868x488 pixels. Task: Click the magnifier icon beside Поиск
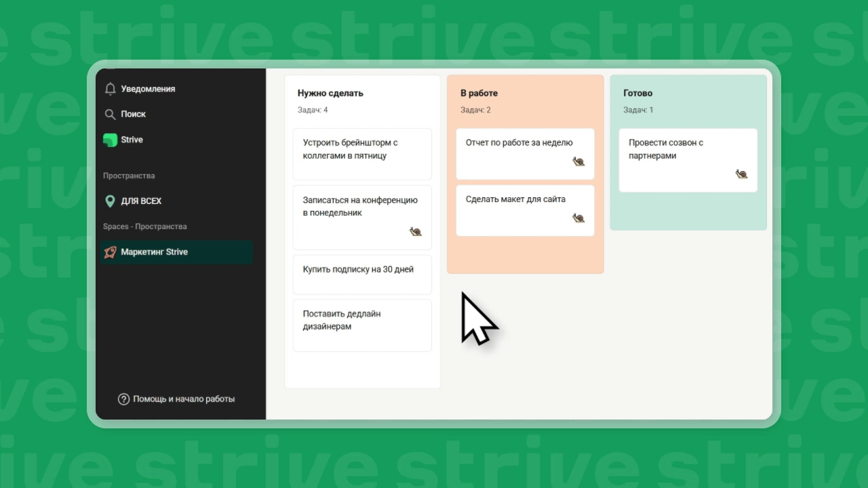pyautogui.click(x=110, y=115)
